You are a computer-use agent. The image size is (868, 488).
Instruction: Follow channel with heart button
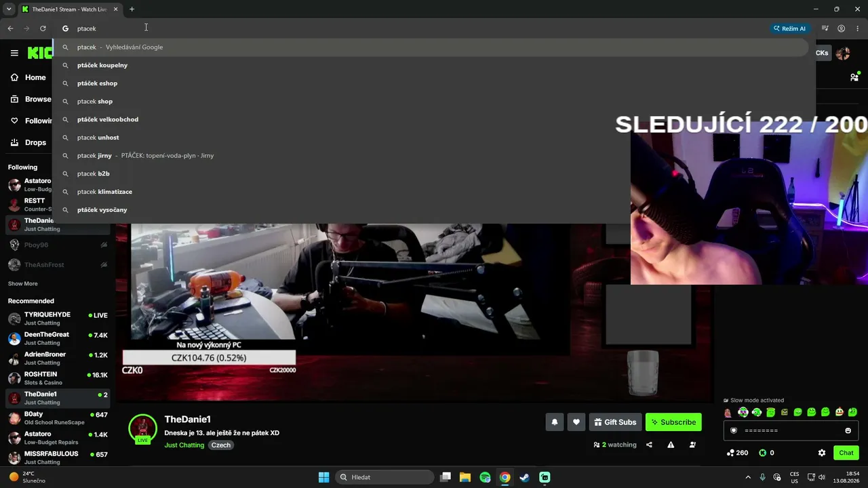pyautogui.click(x=576, y=422)
